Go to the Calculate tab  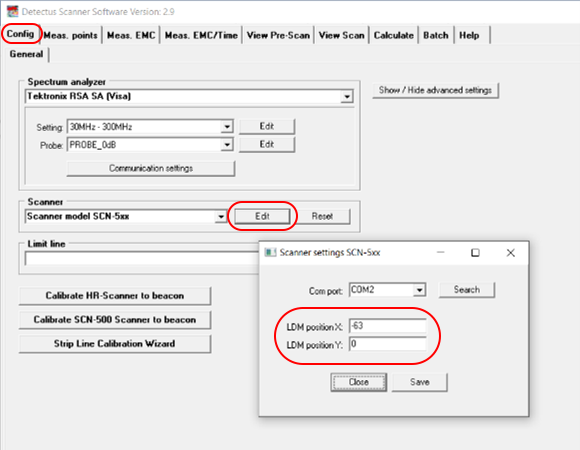coord(394,35)
